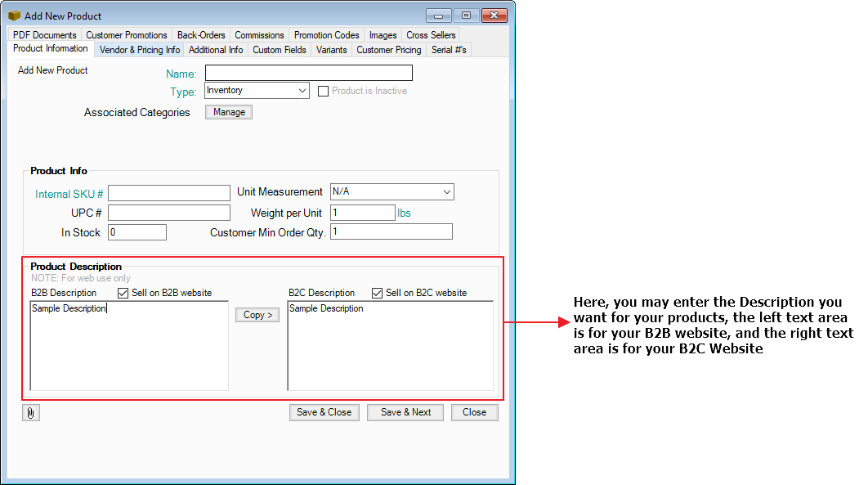Go to the Promotion Codes tab
This screenshot has height=485, width=868.
point(326,35)
